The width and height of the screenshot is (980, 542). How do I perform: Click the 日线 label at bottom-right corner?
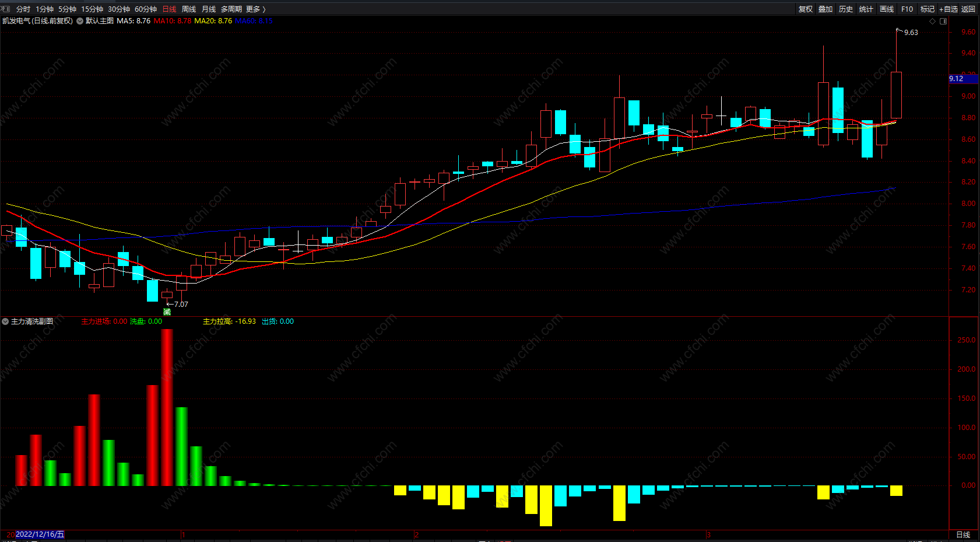click(x=963, y=534)
